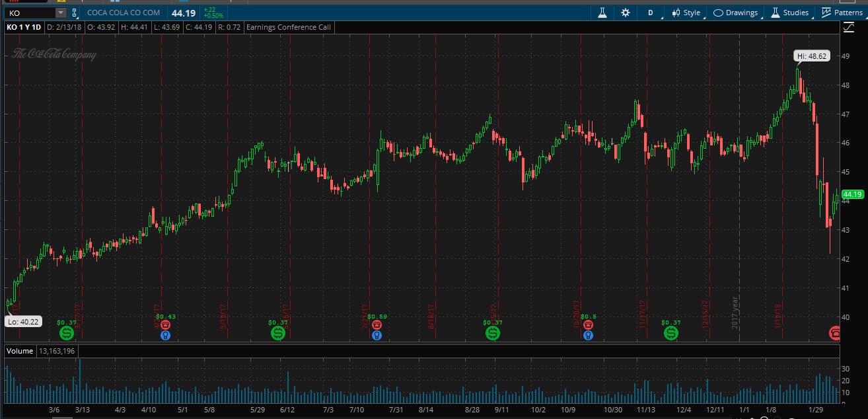Click the Earnings Conference Call label
Viewport: 868px width, 419px height.
tap(289, 27)
